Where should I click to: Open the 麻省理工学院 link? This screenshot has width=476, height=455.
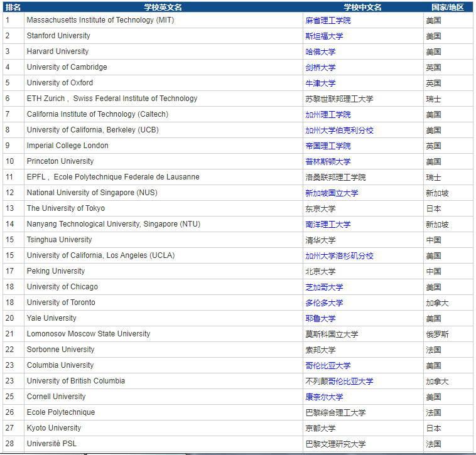(328, 21)
